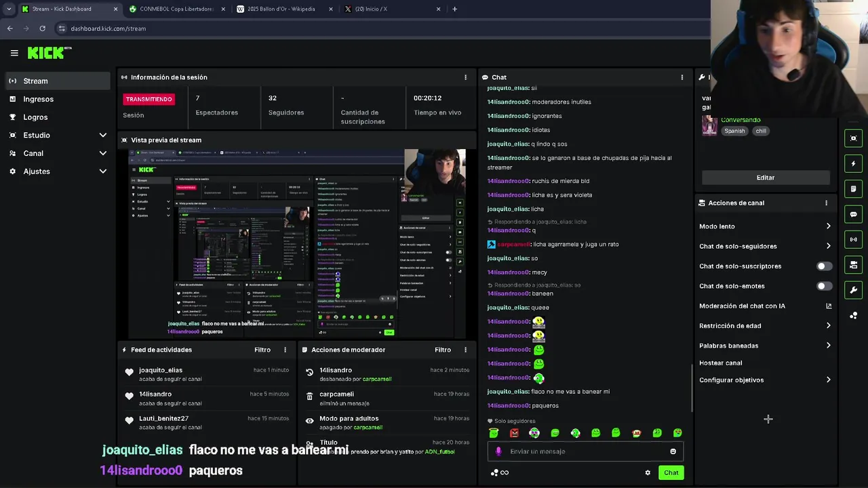Open Chat de solo-seguidores settings
This screenshot has width=868, height=488.
click(x=766, y=246)
